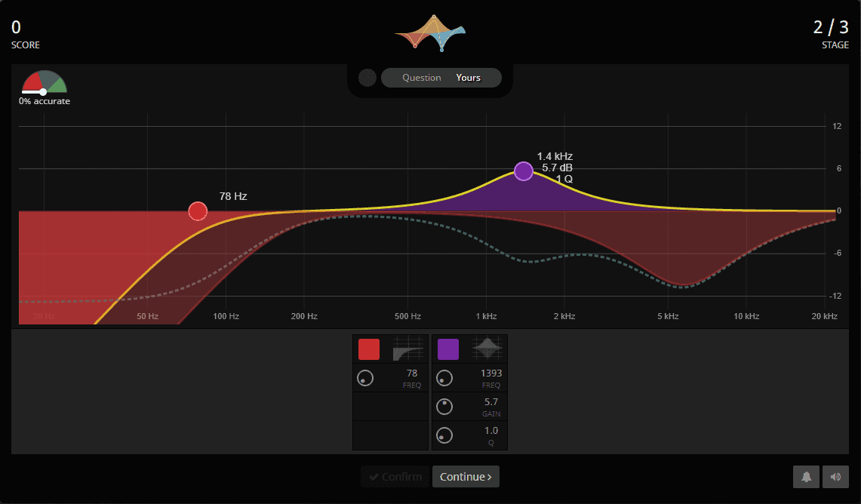
Task: Select the red 78 Hz filter node
Action: click(198, 211)
